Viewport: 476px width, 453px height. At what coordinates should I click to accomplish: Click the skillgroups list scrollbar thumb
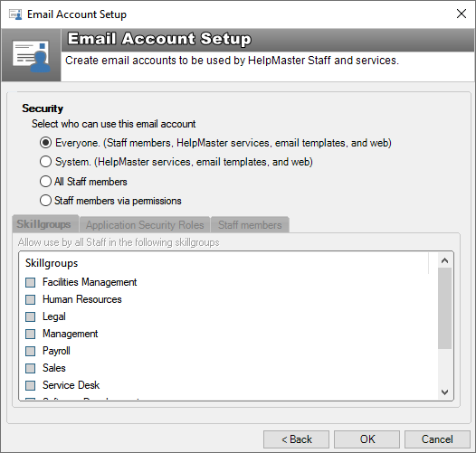pos(444,308)
